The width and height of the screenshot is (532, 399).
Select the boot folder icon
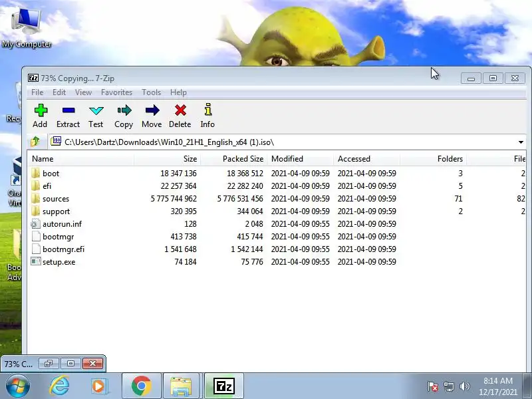36,173
